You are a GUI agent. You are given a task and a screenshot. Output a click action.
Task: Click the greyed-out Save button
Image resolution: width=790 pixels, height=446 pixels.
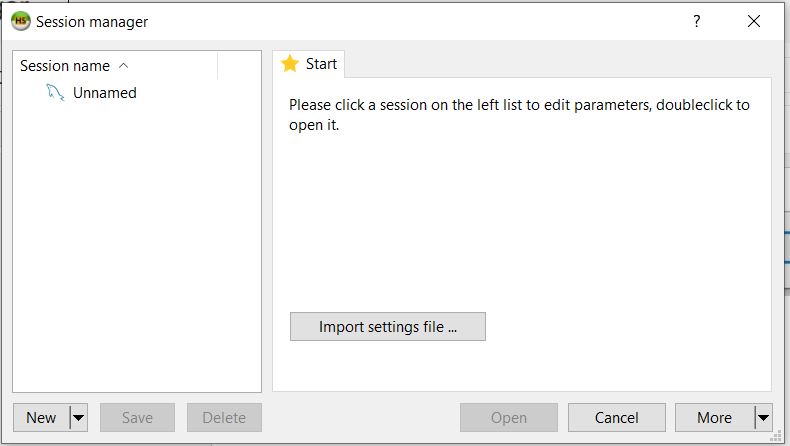point(137,418)
